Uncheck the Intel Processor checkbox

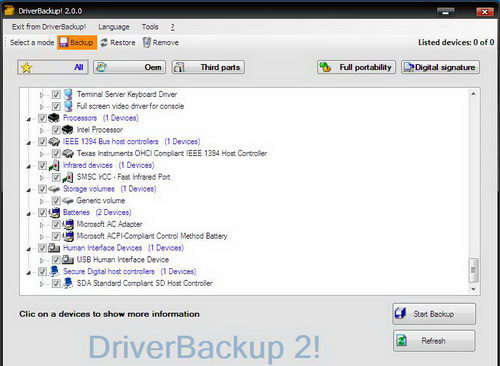[56, 130]
